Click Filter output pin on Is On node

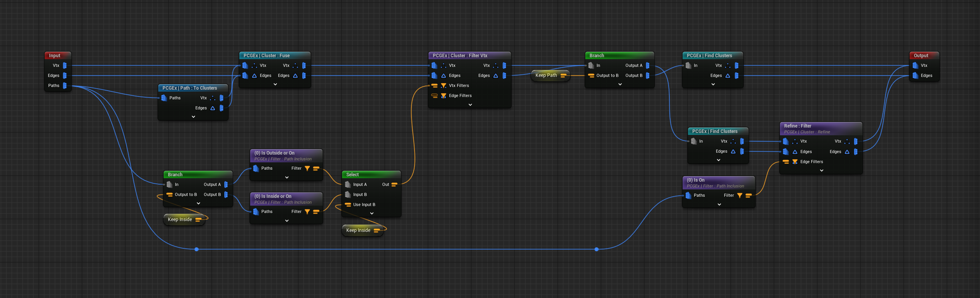[748, 196]
